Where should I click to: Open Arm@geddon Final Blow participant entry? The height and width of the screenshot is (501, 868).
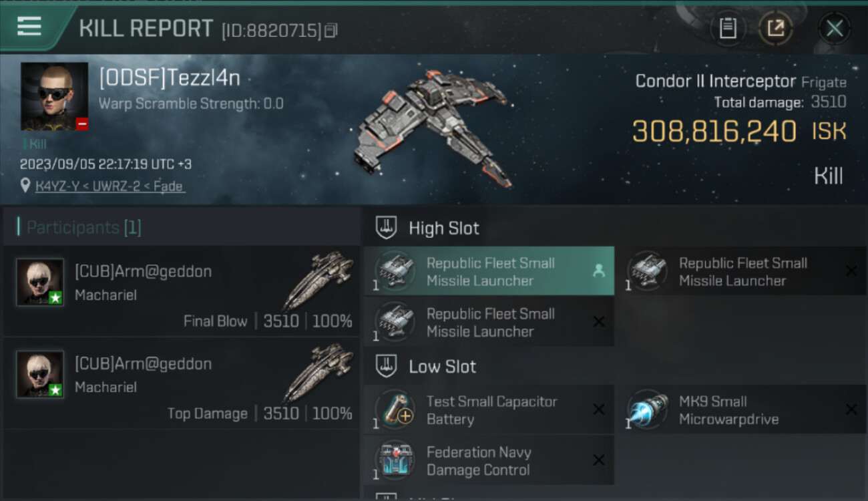point(182,291)
